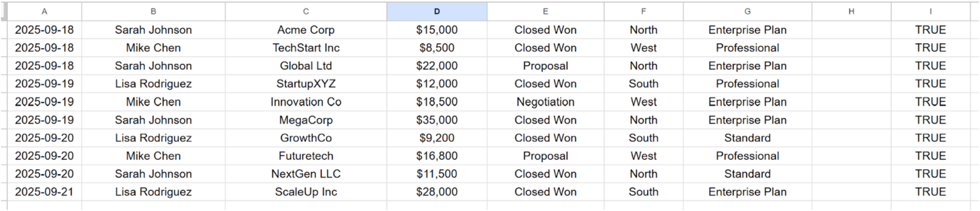
Task: Click the $35,000 amount cell
Action: tap(437, 120)
